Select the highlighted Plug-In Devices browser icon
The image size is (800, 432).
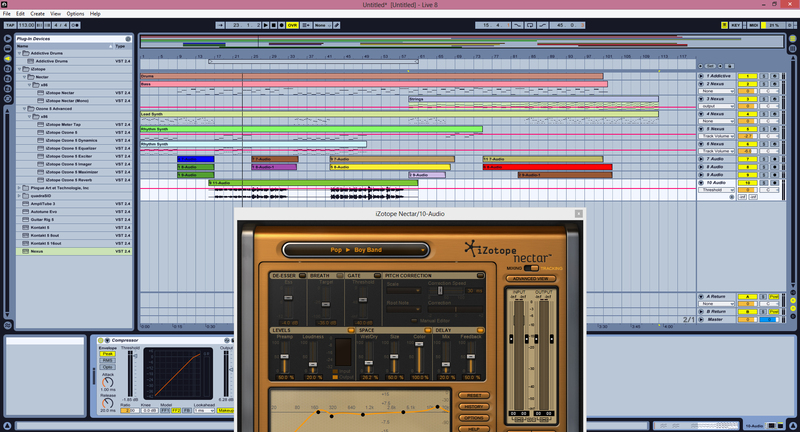7,59
